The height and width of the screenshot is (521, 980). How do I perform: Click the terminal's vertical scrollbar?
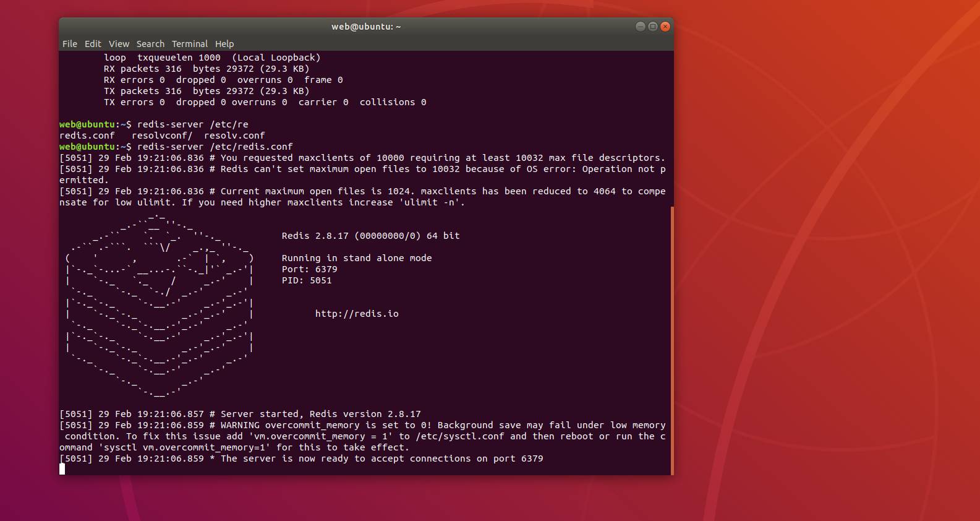671,340
